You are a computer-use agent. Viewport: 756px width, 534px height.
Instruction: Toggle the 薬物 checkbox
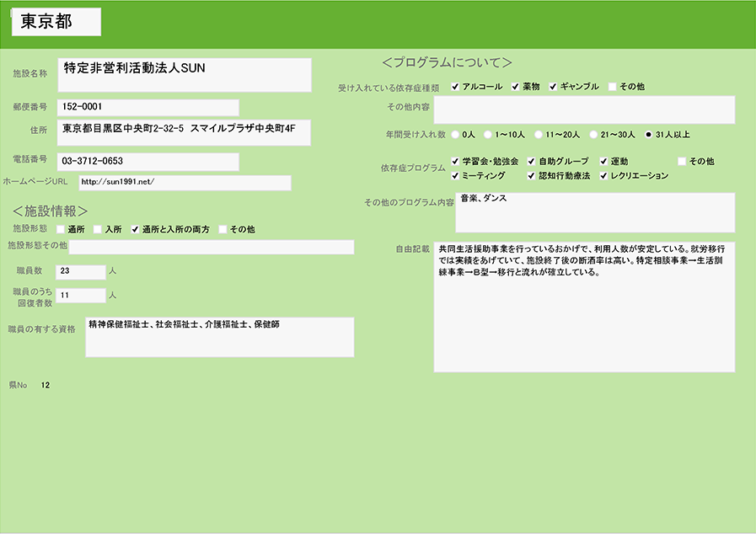(x=516, y=87)
